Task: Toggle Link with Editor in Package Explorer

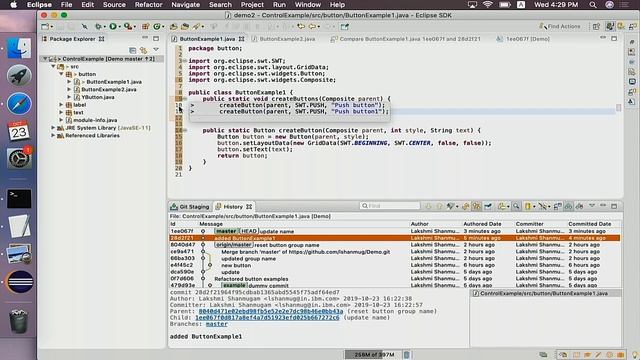Action: click(x=143, y=50)
